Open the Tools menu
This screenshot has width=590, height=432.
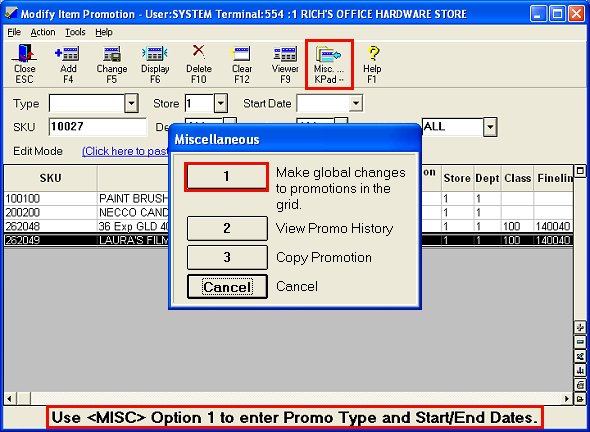pos(75,32)
